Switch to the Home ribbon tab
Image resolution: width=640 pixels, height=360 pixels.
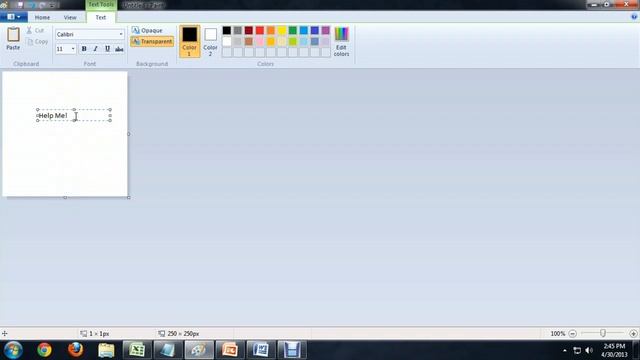[x=42, y=18]
